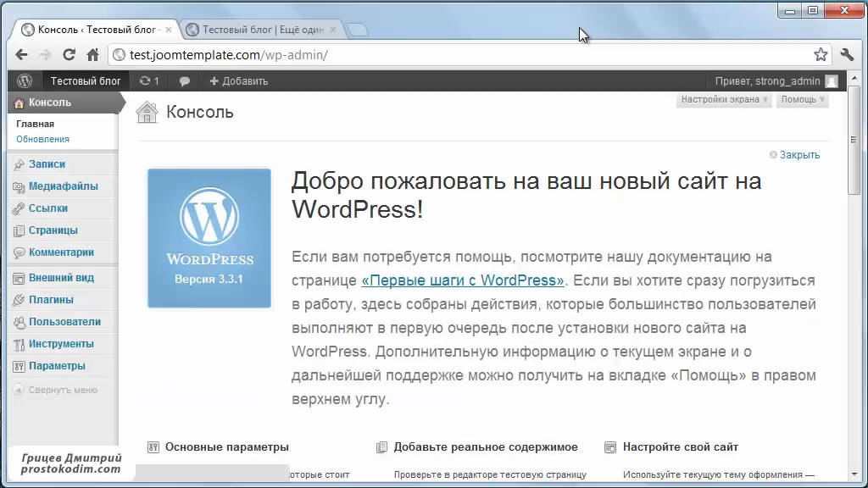The image size is (868, 488).
Task: Open the browser wrench settings menu
Action: coord(847,54)
